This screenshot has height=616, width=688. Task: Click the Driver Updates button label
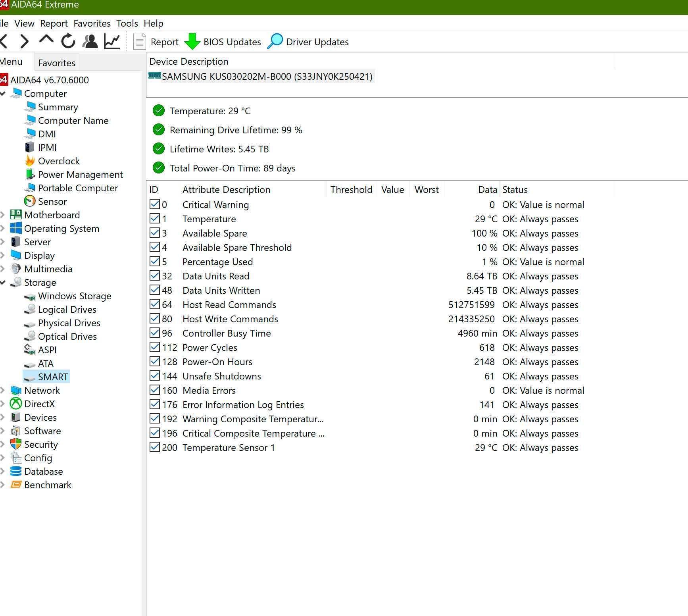pos(317,42)
